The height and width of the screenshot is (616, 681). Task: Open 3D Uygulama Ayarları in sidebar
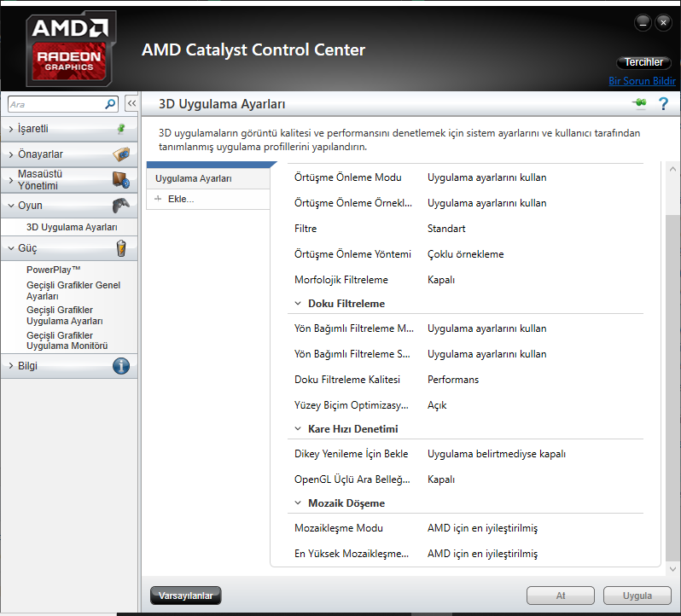[x=72, y=227]
